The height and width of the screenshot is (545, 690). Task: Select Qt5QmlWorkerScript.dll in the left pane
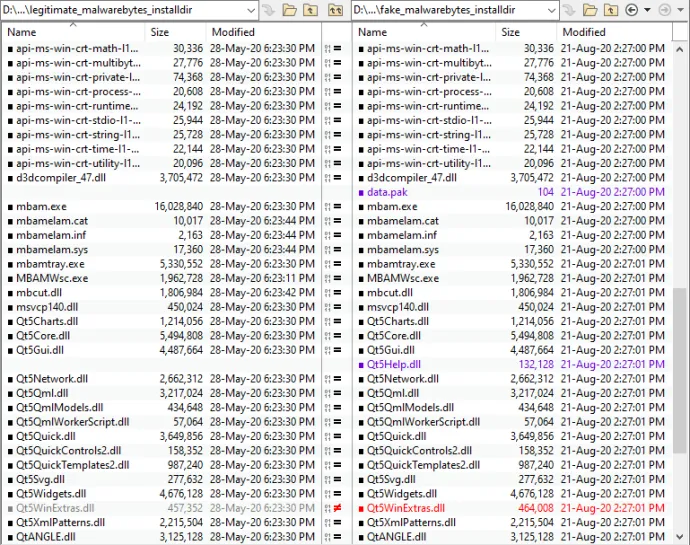pos(73,422)
